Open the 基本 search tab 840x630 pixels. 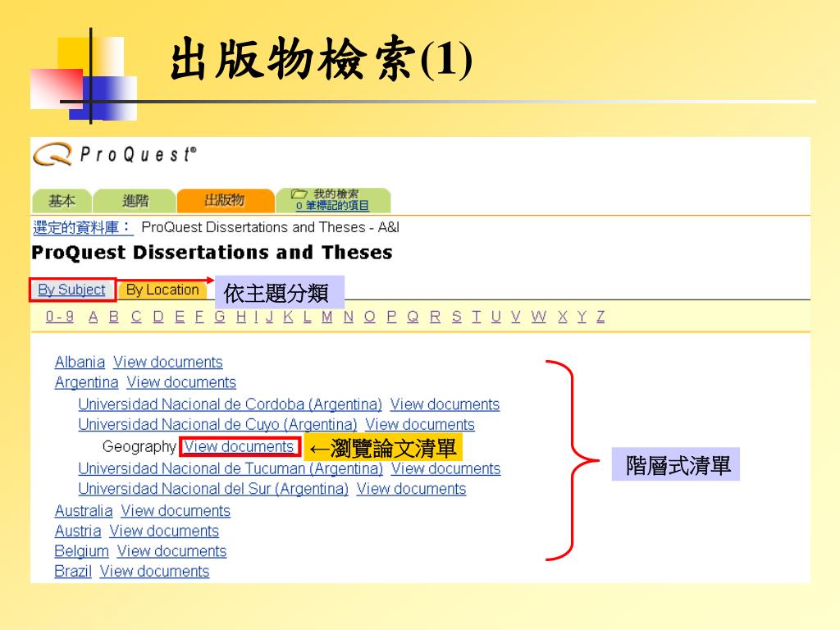[62, 201]
